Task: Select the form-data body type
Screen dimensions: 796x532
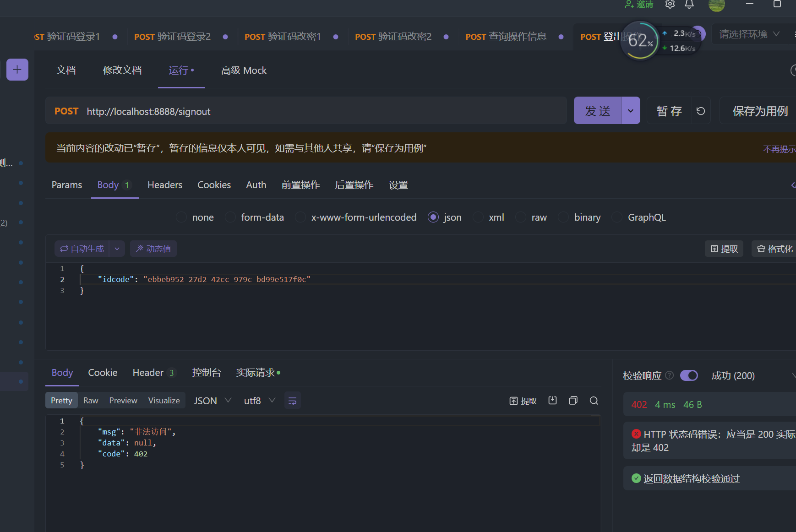Action: click(x=255, y=217)
